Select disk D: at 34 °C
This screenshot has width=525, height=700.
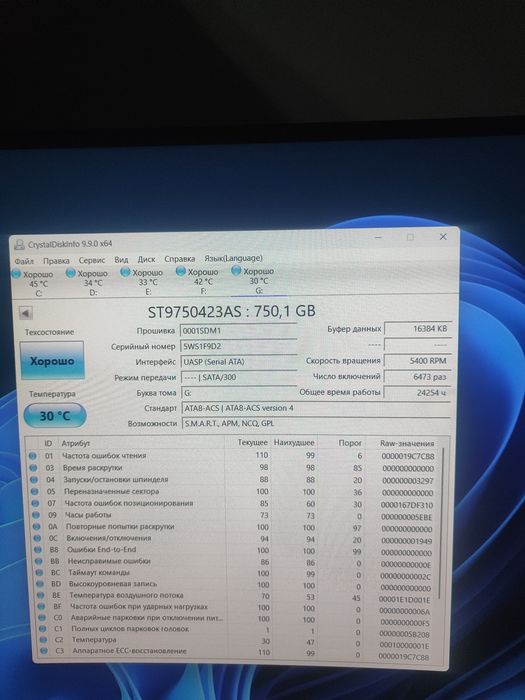coord(88,283)
